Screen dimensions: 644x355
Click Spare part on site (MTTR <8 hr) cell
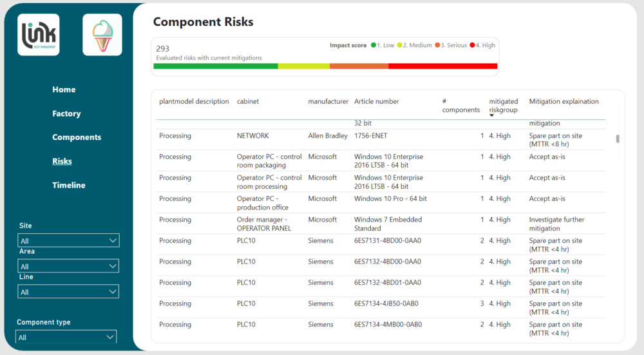555,140
